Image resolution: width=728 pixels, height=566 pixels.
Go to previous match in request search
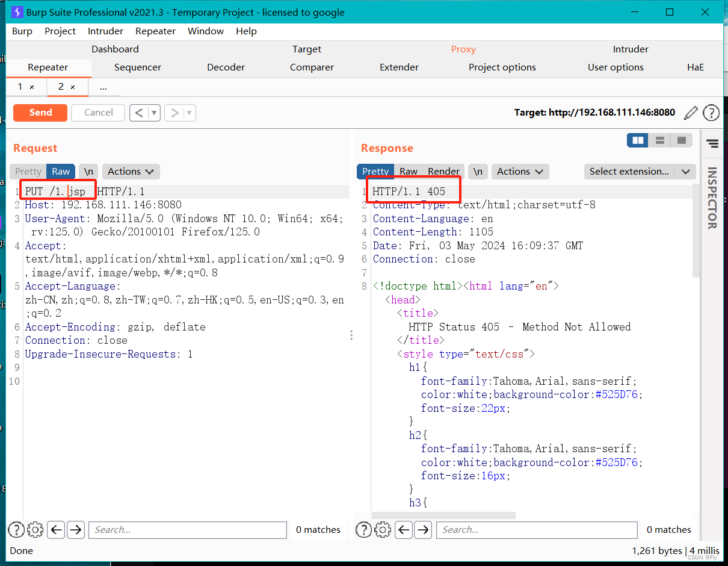point(56,530)
